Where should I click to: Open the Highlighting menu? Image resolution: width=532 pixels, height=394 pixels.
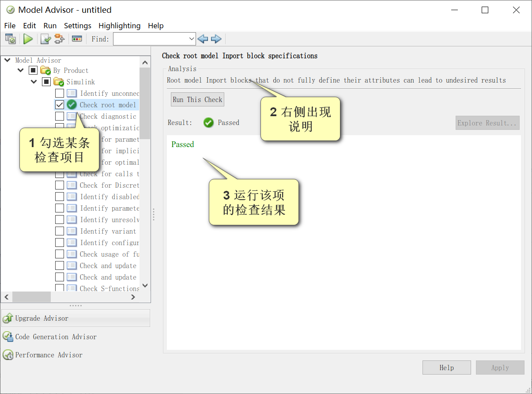tap(119, 25)
